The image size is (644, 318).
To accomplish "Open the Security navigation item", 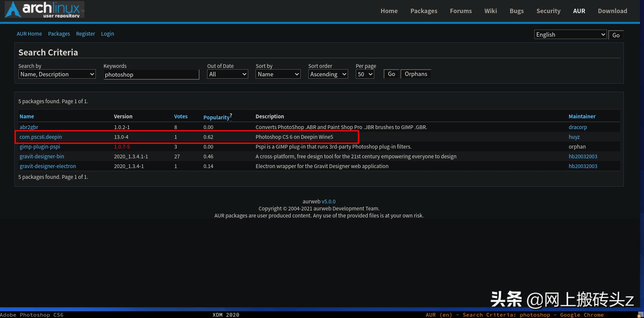I will pyautogui.click(x=548, y=11).
